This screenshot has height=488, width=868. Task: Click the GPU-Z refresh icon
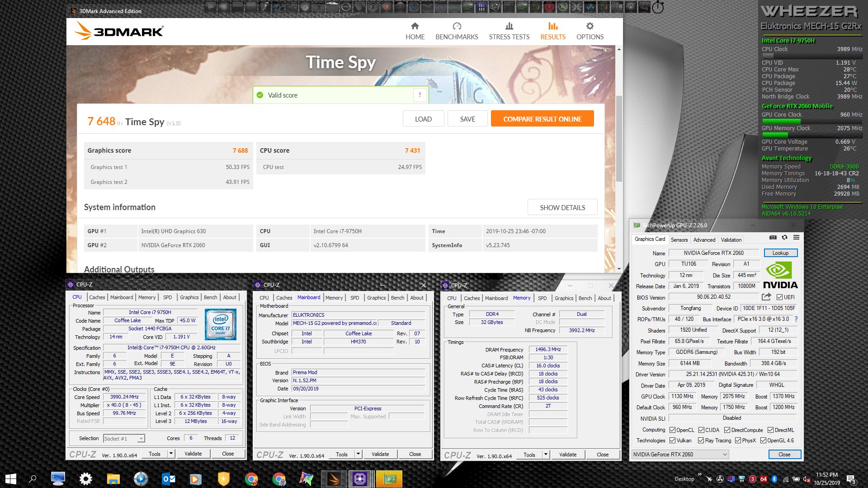(784, 238)
